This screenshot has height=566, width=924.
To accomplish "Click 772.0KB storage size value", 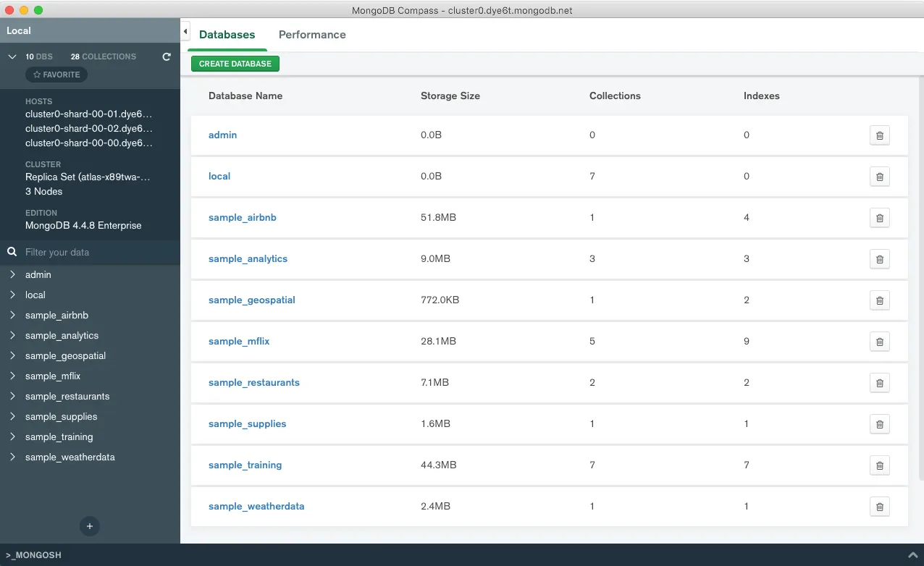I will tap(440, 300).
